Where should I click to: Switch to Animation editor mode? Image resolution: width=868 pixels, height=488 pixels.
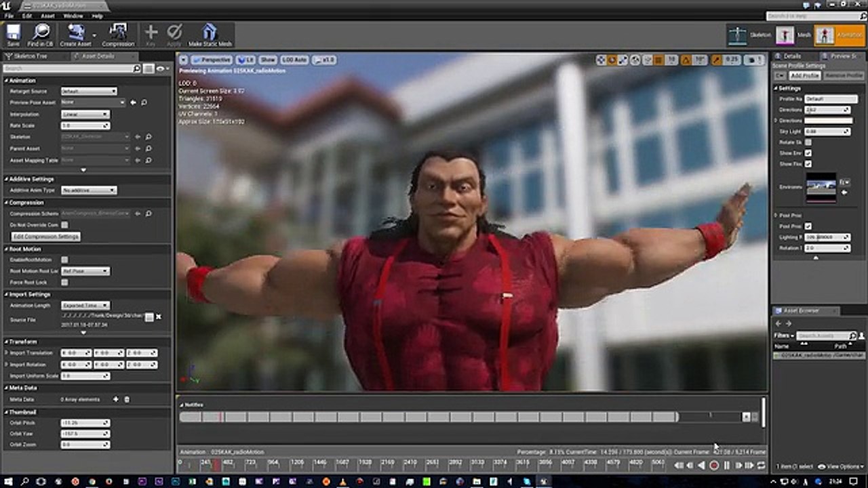click(x=839, y=35)
